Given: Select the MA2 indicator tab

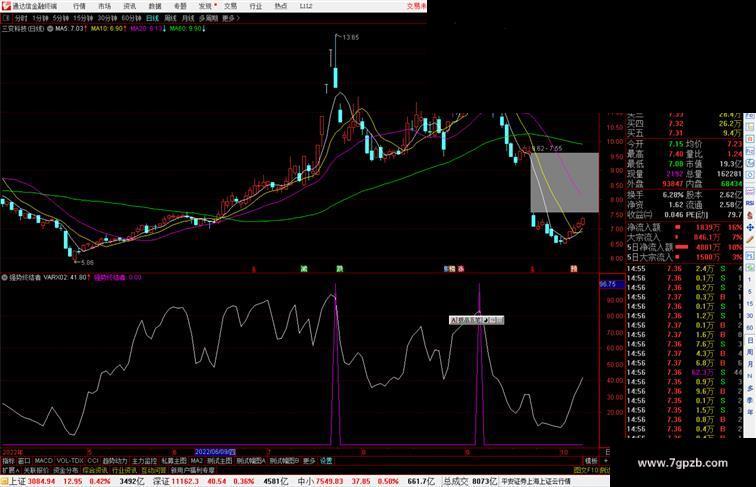Looking at the screenshot, I should pos(196,461).
